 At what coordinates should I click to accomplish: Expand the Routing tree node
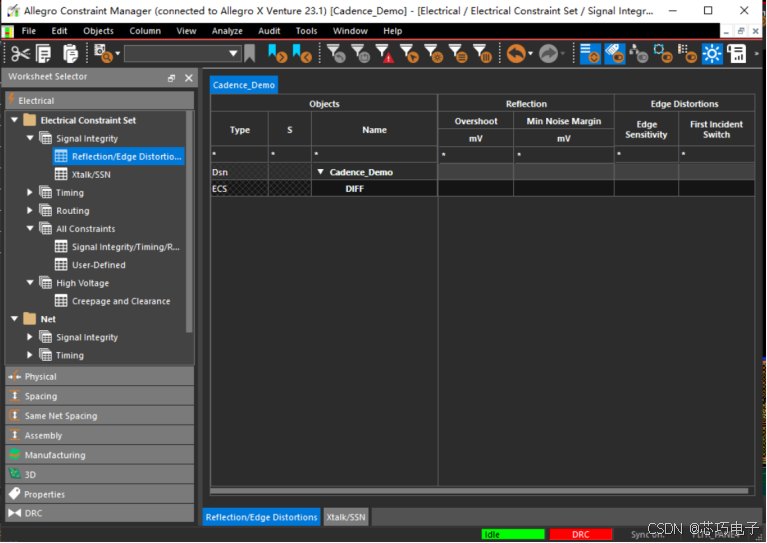pyautogui.click(x=30, y=210)
